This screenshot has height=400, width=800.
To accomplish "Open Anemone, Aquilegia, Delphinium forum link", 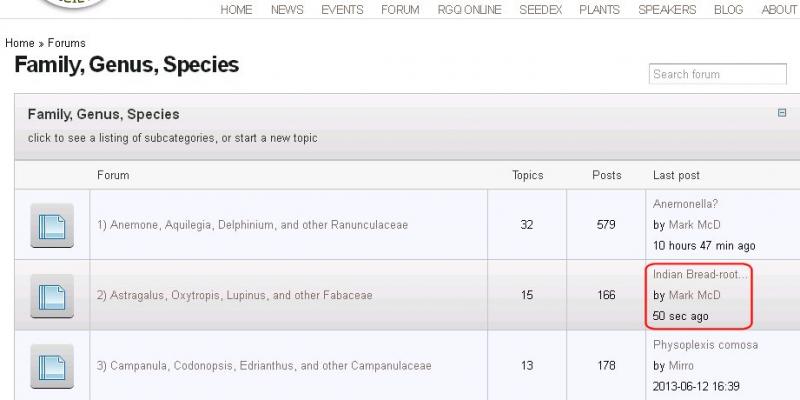I will click(252, 225).
